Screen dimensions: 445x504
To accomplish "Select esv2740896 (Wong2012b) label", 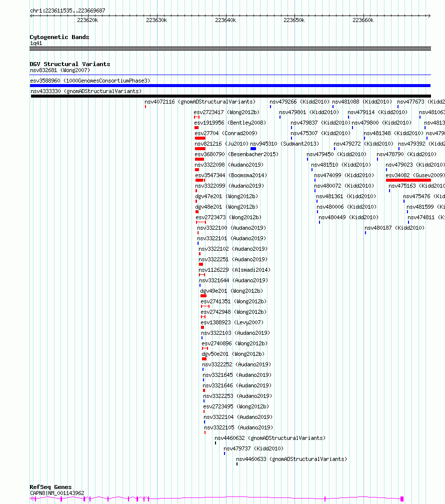I will pos(234,344).
